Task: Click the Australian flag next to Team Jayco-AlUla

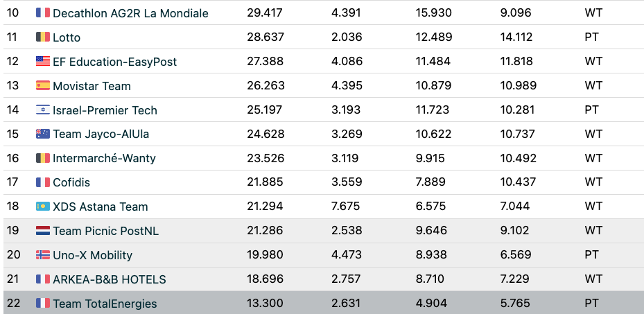Action: [x=43, y=134]
